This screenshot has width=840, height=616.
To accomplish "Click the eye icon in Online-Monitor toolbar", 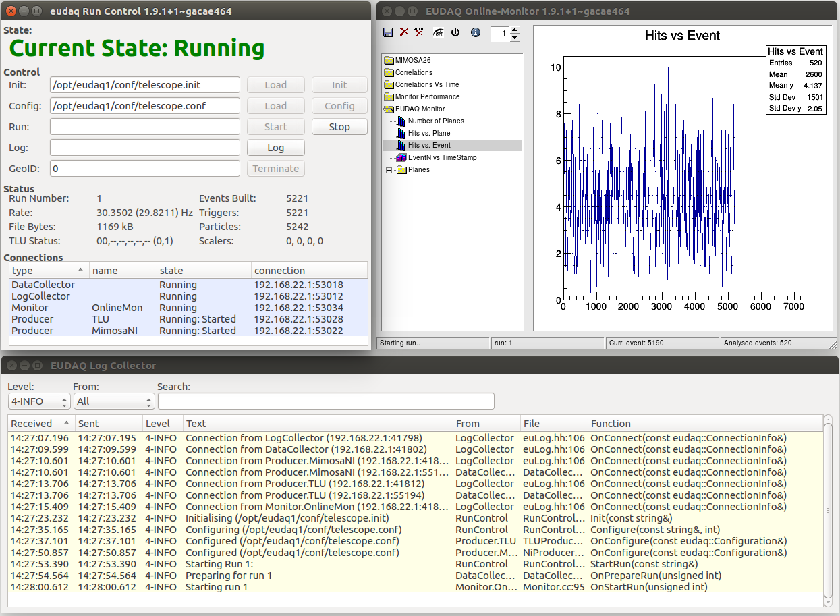I will click(439, 32).
